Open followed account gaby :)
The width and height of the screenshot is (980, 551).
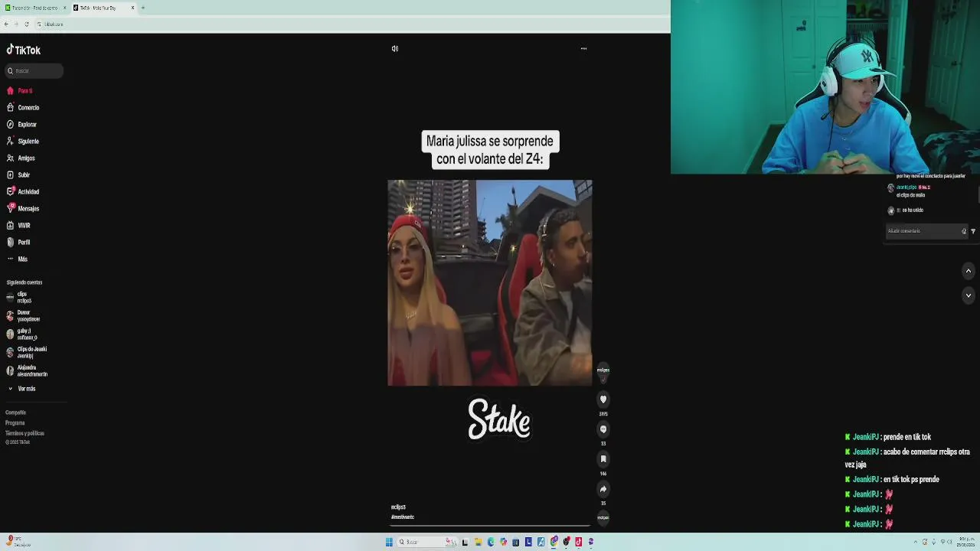[21, 334]
